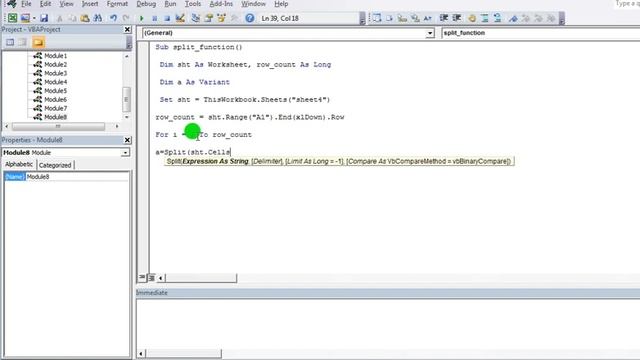
Task: Open the Object Browser icon
Action: 221,18
